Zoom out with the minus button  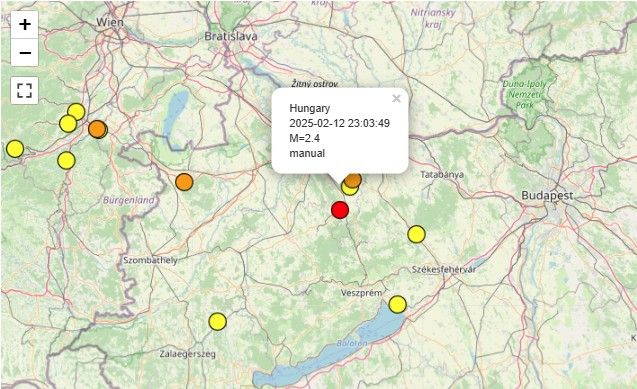tap(25, 53)
